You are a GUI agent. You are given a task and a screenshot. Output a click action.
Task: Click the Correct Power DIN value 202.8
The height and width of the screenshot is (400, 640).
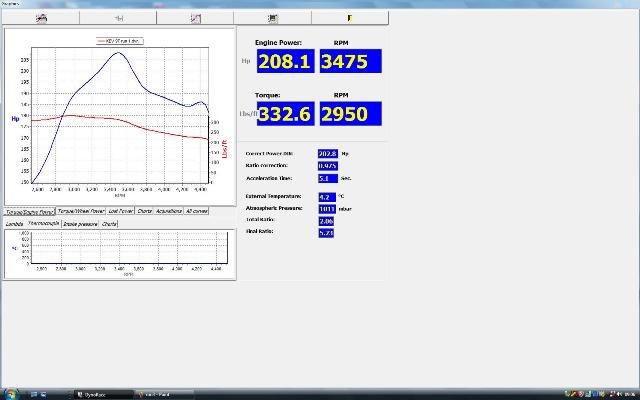point(328,154)
